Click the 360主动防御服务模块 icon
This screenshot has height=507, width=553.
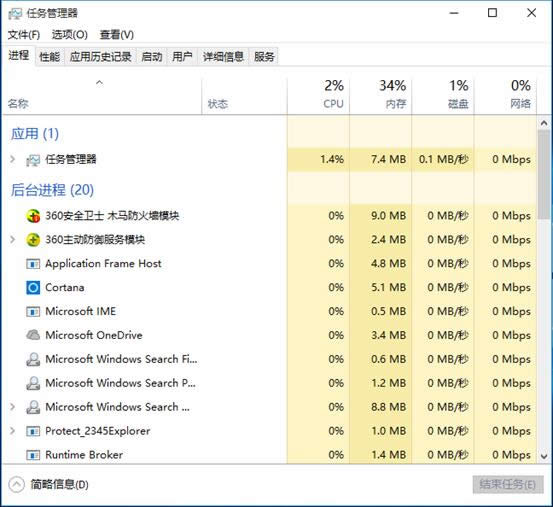(33, 240)
